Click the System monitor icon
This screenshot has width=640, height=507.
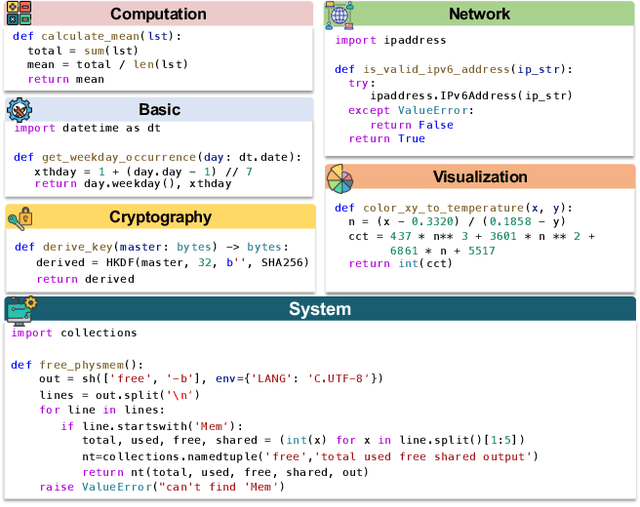click(x=20, y=311)
